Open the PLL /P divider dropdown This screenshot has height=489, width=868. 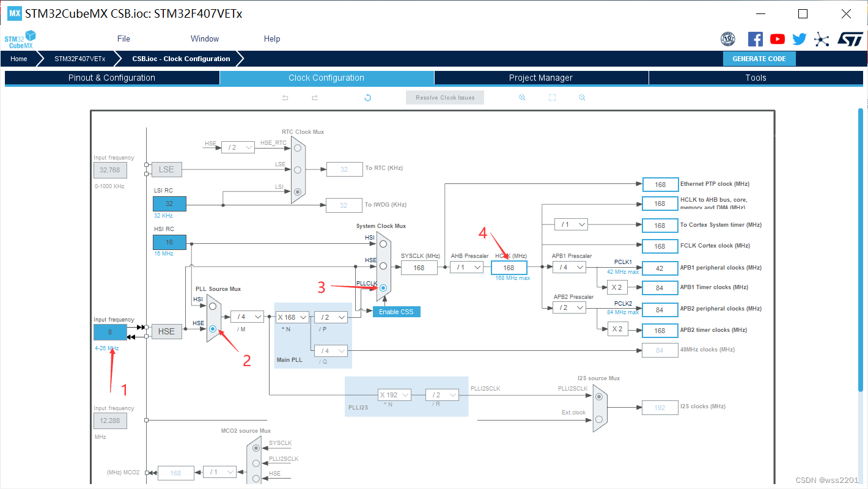331,317
